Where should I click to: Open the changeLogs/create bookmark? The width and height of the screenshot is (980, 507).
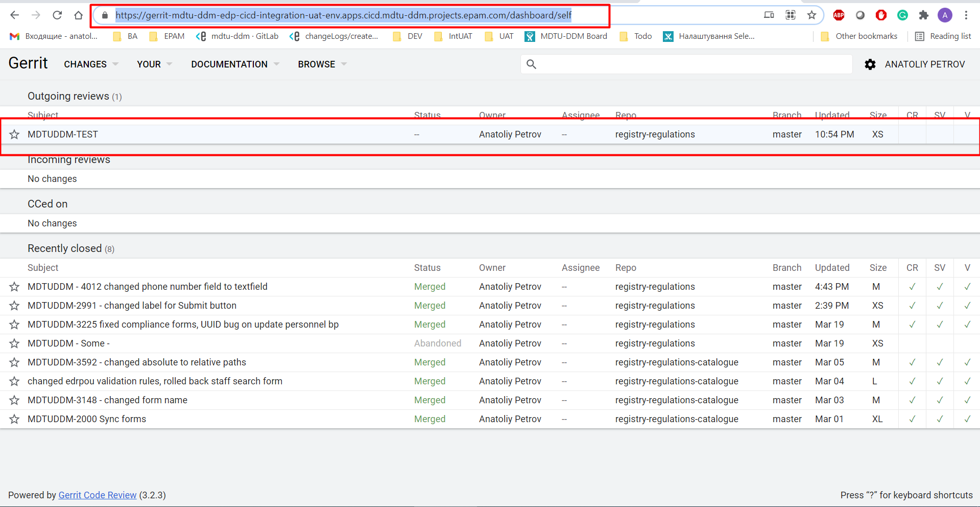click(334, 36)
